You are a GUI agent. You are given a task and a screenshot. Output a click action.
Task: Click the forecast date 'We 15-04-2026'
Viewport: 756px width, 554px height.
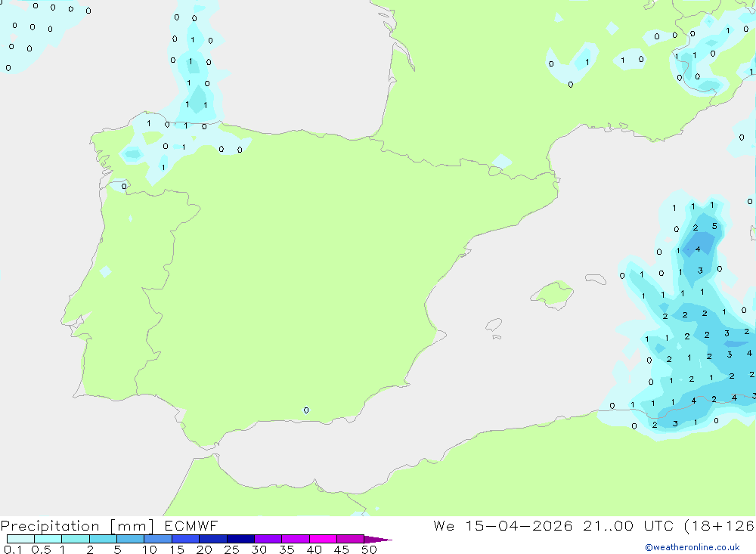[503, 525]
